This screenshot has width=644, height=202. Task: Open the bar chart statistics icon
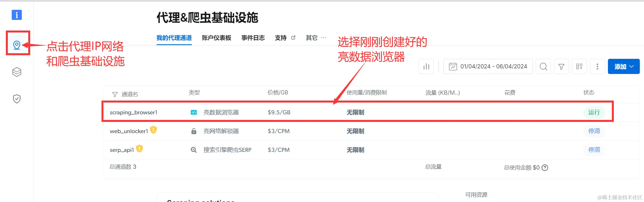tap(426, 66)
